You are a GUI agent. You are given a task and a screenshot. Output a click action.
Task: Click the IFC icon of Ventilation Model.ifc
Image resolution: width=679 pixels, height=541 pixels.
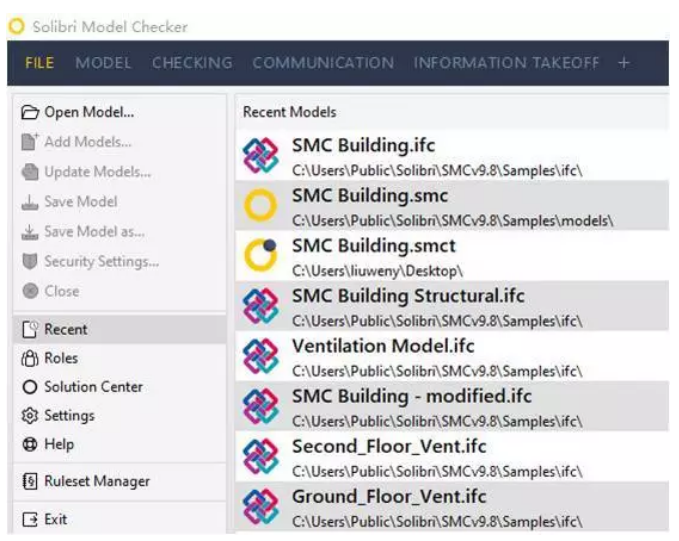261,356
